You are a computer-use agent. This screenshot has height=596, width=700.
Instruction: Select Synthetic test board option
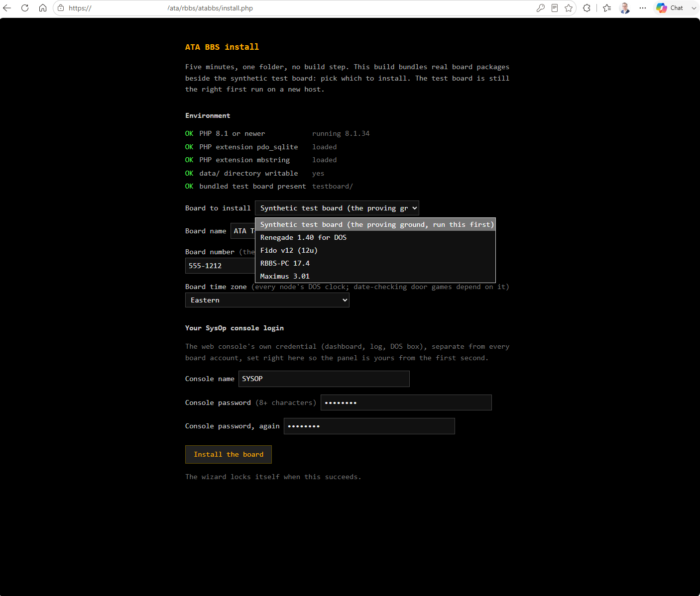(375, 224)
